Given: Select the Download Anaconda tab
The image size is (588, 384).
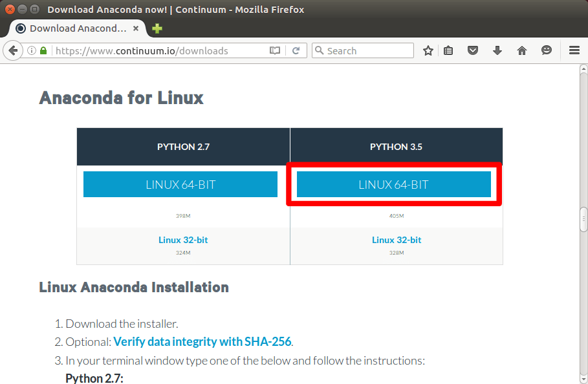Looking at the screenshot, I should click(x=78, y=28).
